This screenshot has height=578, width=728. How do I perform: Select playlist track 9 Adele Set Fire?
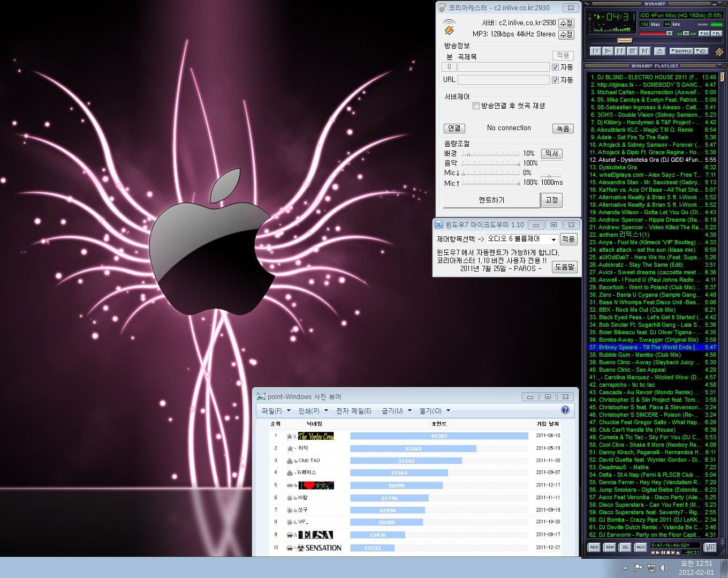pyautogui.click(x=653, y=137)
